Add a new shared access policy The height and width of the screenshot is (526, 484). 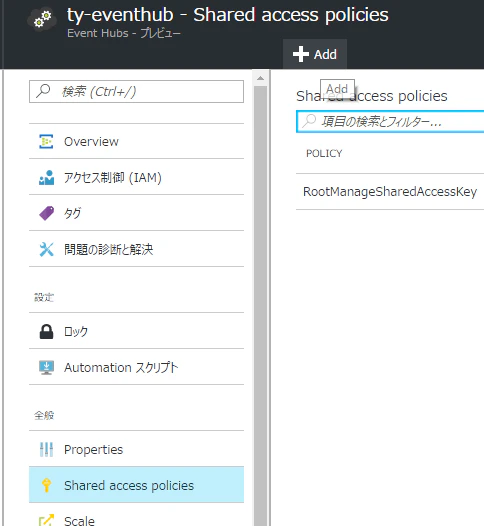(315, 54)
